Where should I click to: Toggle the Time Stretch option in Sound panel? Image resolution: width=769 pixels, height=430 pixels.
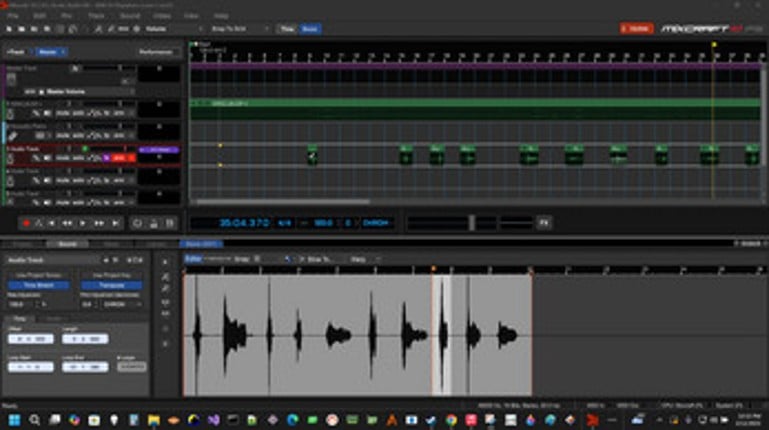coord(38,285)
